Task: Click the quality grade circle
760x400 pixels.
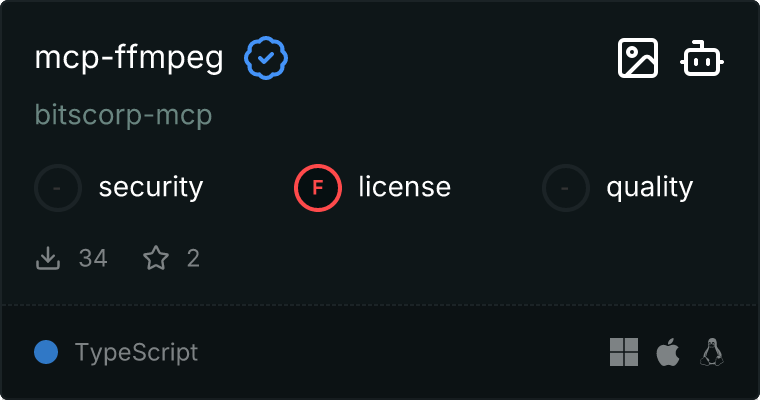Action: coord(566,187)
